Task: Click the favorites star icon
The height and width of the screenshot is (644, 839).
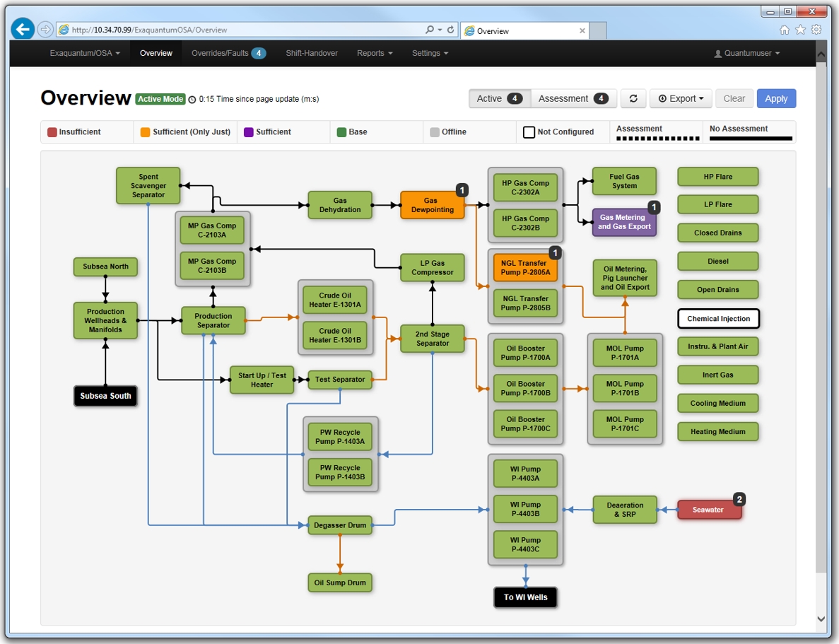Action: (x=800, y=30)
